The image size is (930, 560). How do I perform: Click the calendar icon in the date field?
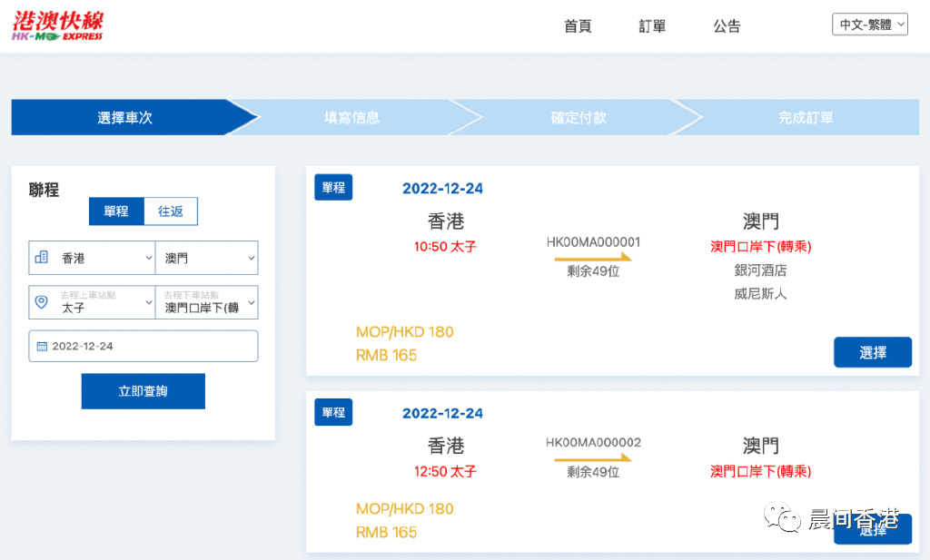tap(42, 346)
